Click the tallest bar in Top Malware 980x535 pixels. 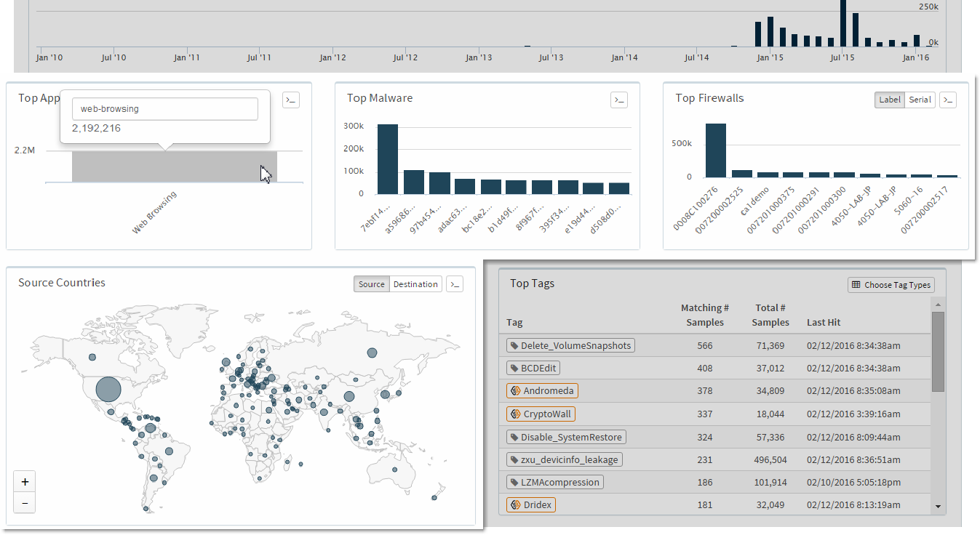[387, 159]
